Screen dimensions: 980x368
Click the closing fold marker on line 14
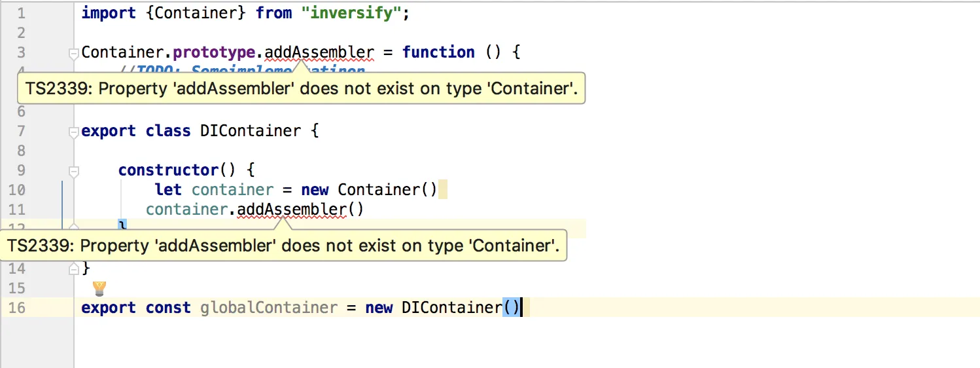click(x=74, y=267)
